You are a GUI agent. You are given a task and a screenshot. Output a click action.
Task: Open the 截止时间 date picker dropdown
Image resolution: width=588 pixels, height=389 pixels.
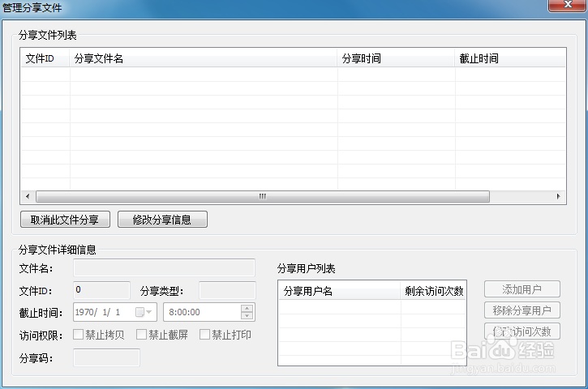click(144, 312)
